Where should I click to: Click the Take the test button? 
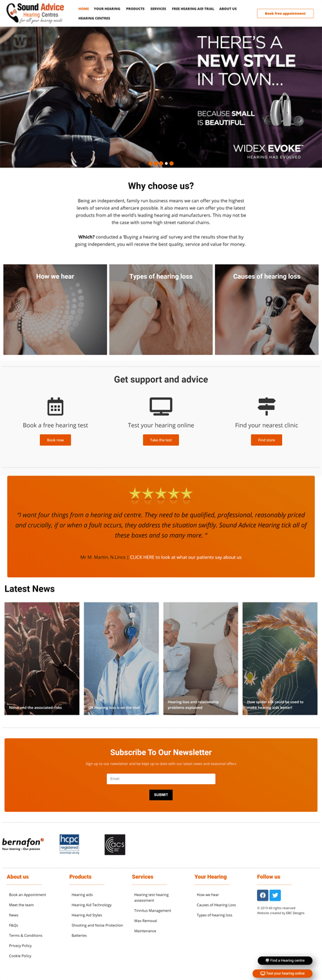[161, 440]
